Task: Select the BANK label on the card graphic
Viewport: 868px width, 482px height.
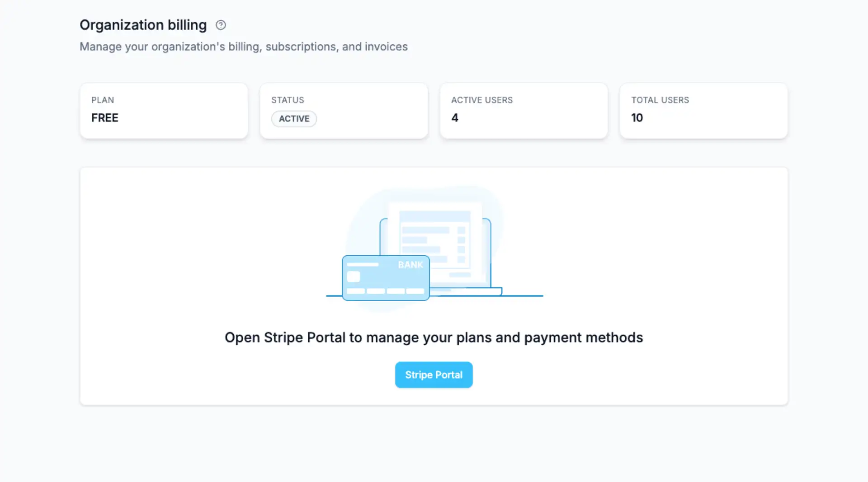Action: click(410, 265)
